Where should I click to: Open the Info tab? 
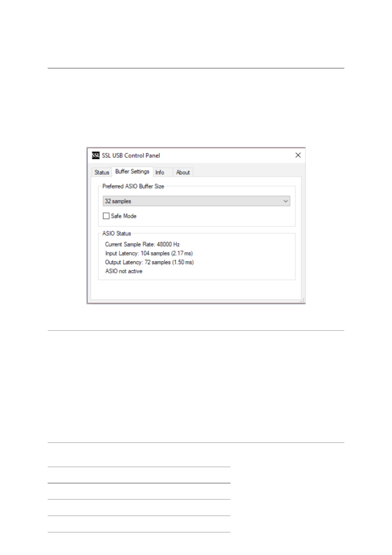pos(160,172)
